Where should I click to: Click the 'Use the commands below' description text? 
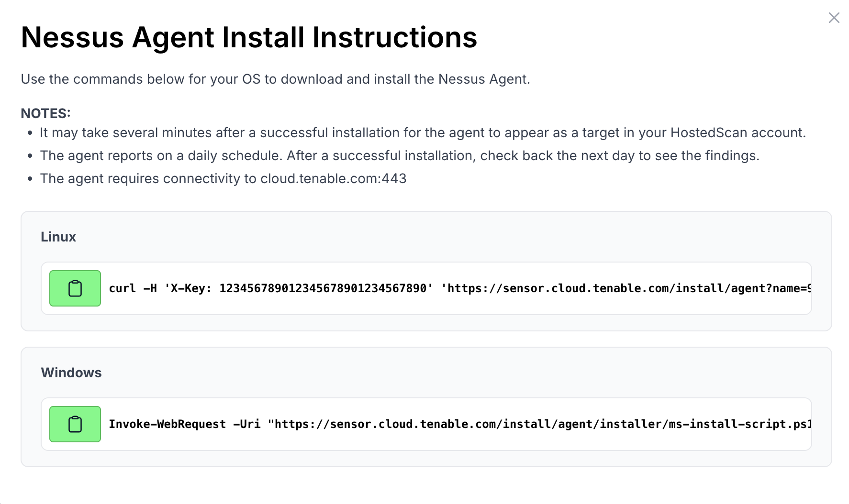275,79
